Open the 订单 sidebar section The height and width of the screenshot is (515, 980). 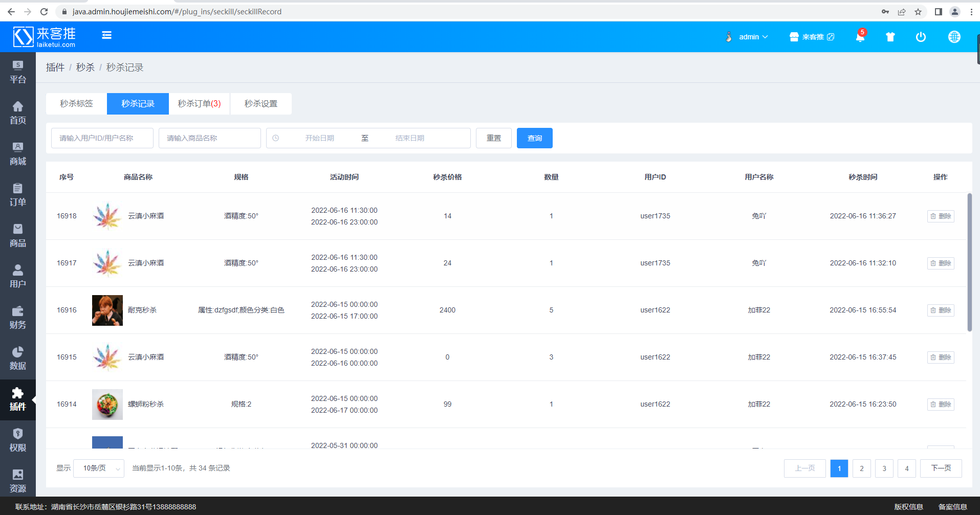click(x=18, y=195)
